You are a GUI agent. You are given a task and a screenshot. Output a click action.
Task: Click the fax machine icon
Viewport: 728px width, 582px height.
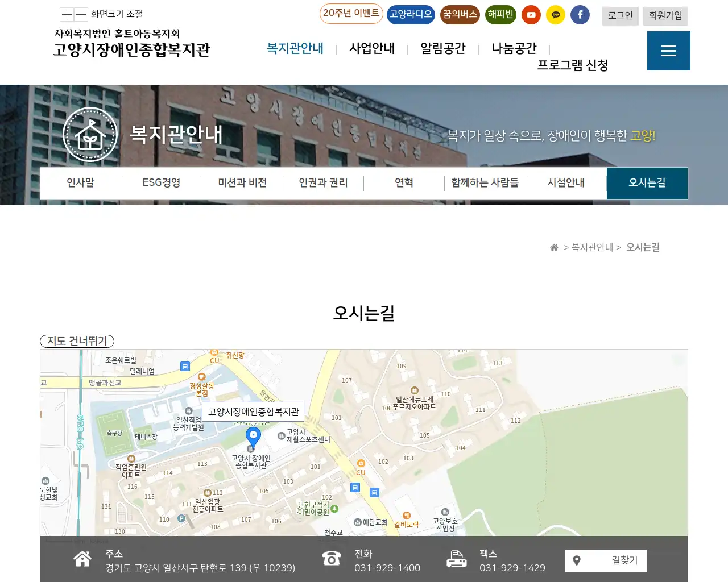457,559
